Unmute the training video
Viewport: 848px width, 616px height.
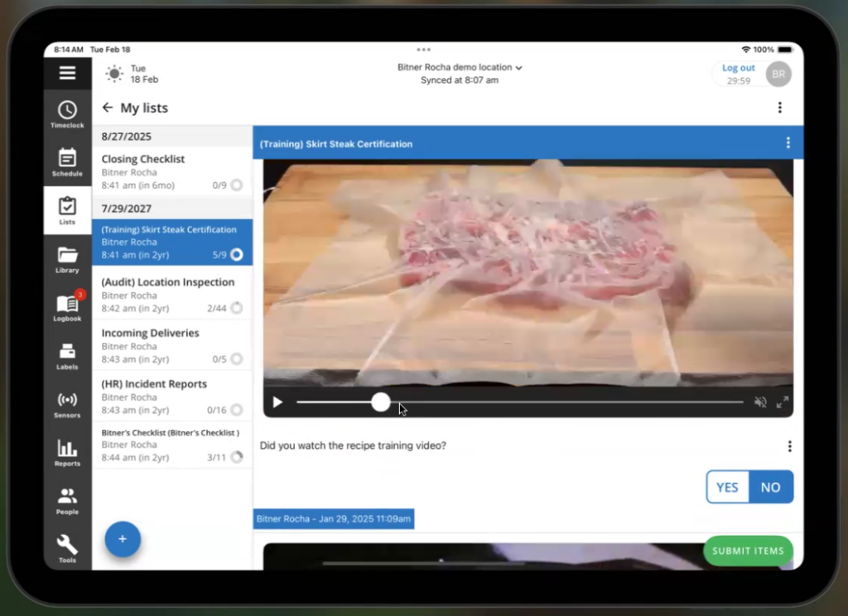tap(760, 402)
